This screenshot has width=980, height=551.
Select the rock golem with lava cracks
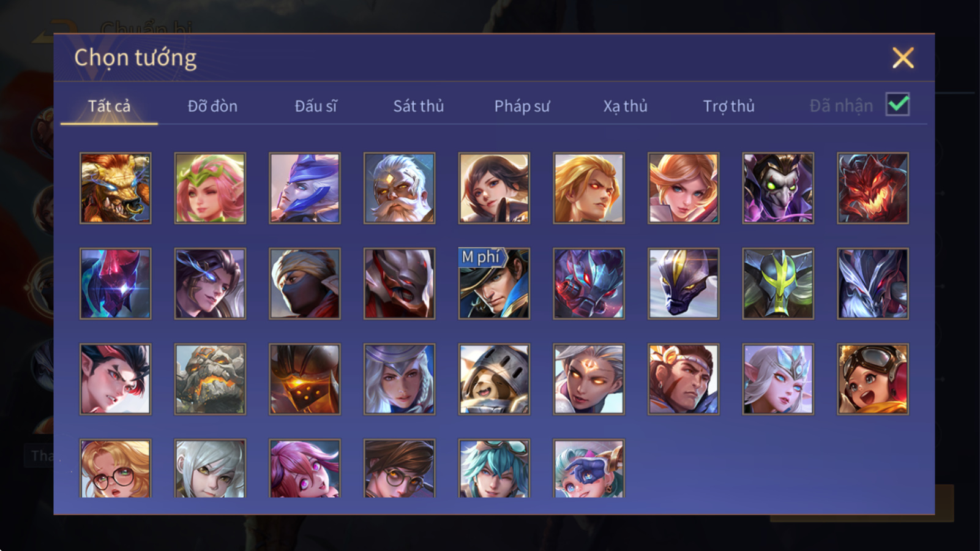[210, 379]
